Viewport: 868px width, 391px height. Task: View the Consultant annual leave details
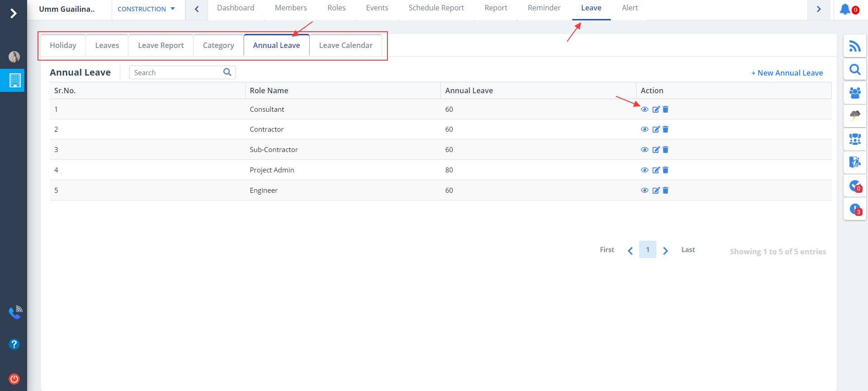[645, 110]
